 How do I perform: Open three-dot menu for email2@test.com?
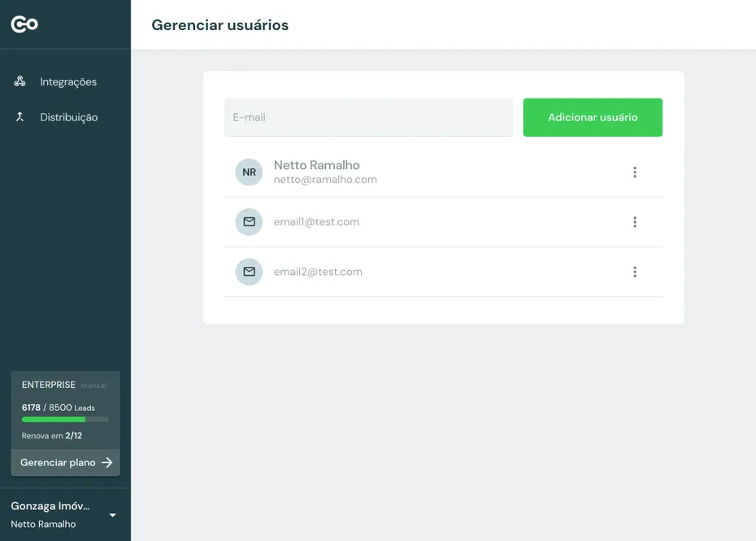pyautogui.click(x=635, y=272)
